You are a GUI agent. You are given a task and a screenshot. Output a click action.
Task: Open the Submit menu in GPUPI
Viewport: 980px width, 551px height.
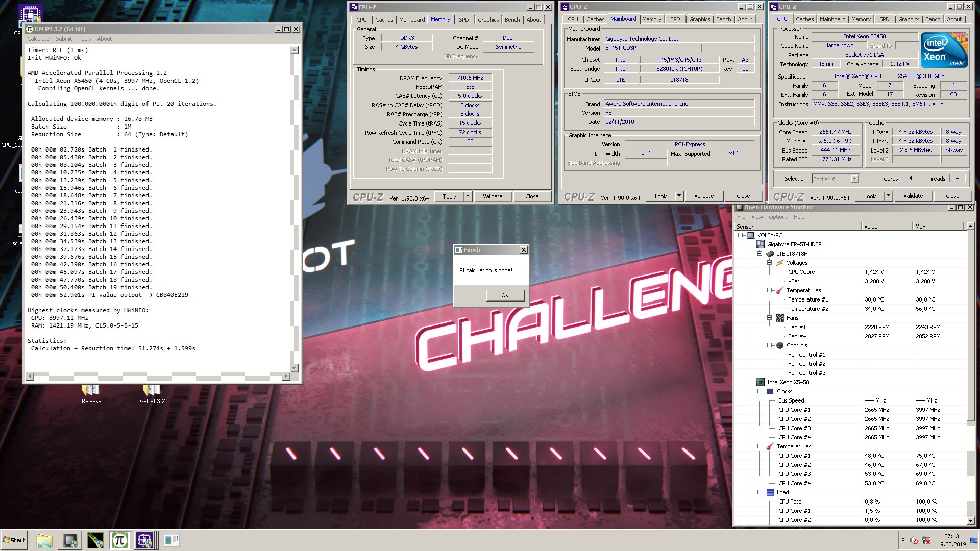coord(64,39)
